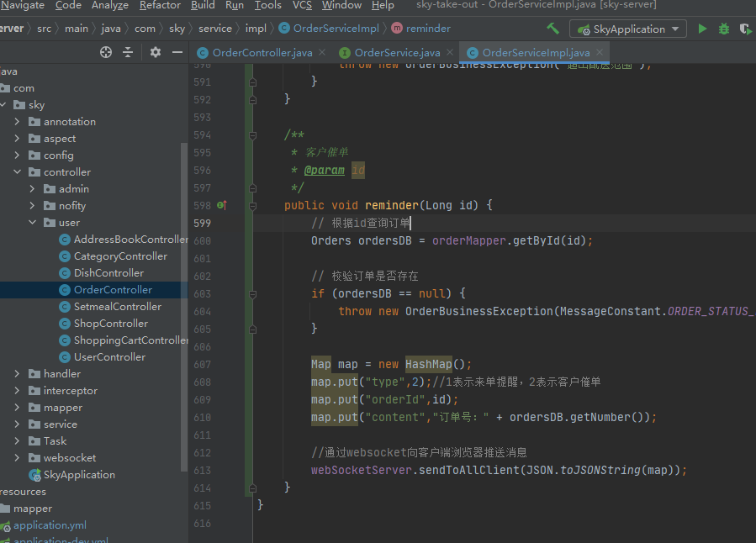This screenshot has width=756, height=543.
Task: Toggle the Javadoc fold marker on line 594
Action: pos(251,134)
